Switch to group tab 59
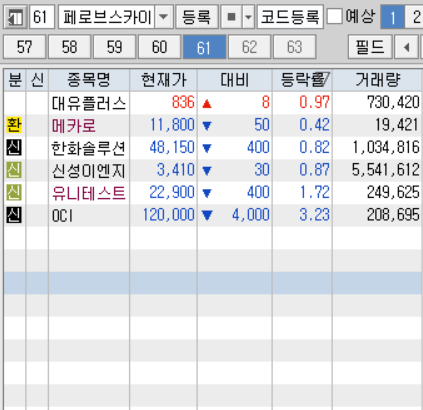The image size is (423, 410). pos(114,47)
